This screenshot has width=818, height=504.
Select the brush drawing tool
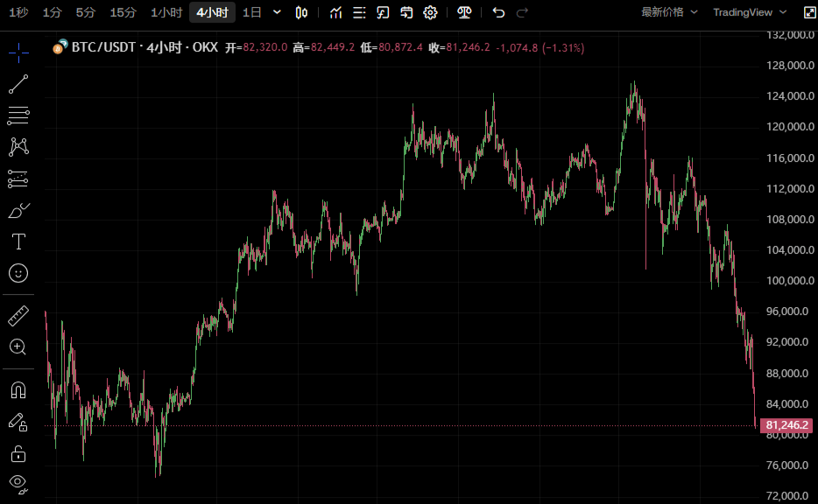click(x=18, y=210)
